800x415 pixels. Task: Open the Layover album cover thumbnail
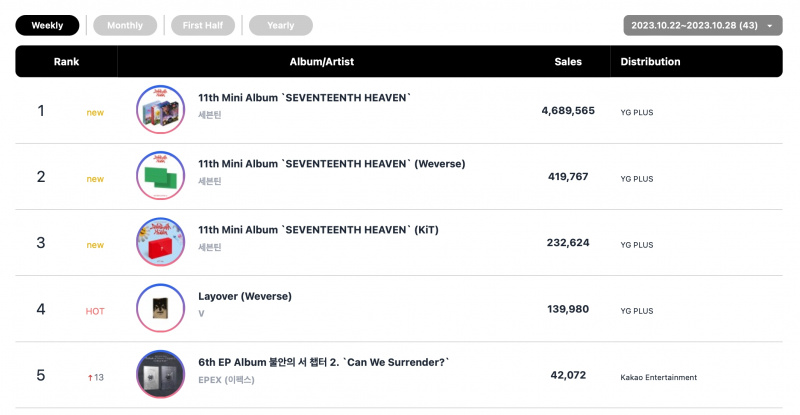click(160, 308)
